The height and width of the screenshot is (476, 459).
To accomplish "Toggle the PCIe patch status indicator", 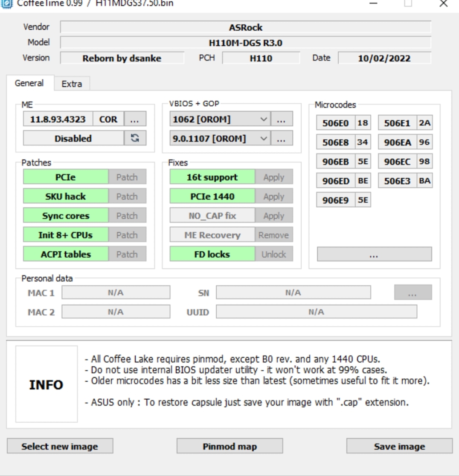I will point(66,177).
